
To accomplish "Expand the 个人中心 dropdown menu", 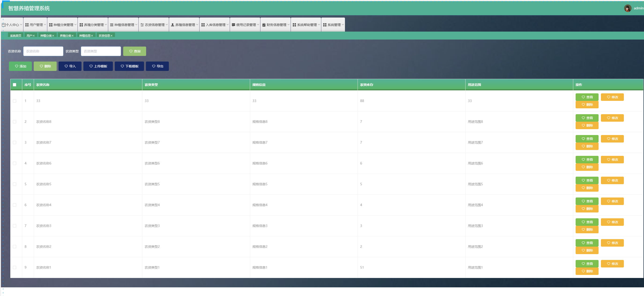I will (x=12, y=25).
